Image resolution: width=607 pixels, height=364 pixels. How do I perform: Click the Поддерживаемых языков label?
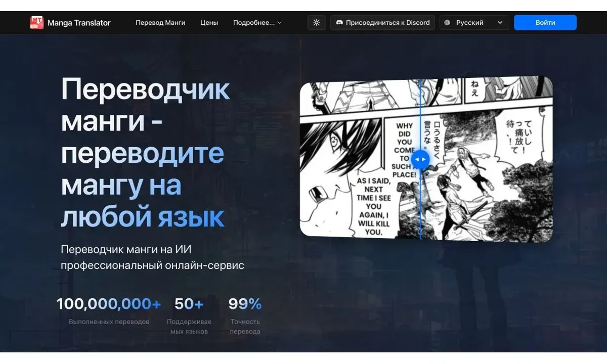tap(189, 327)
